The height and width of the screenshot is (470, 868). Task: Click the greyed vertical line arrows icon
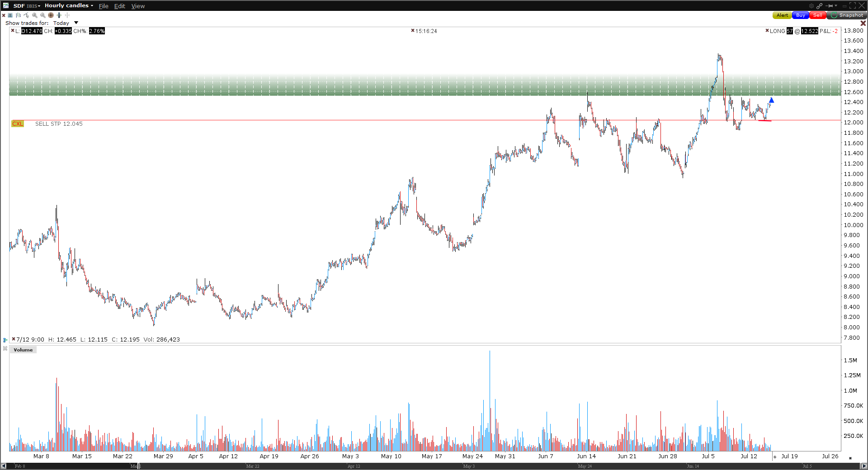pos(67,15)
